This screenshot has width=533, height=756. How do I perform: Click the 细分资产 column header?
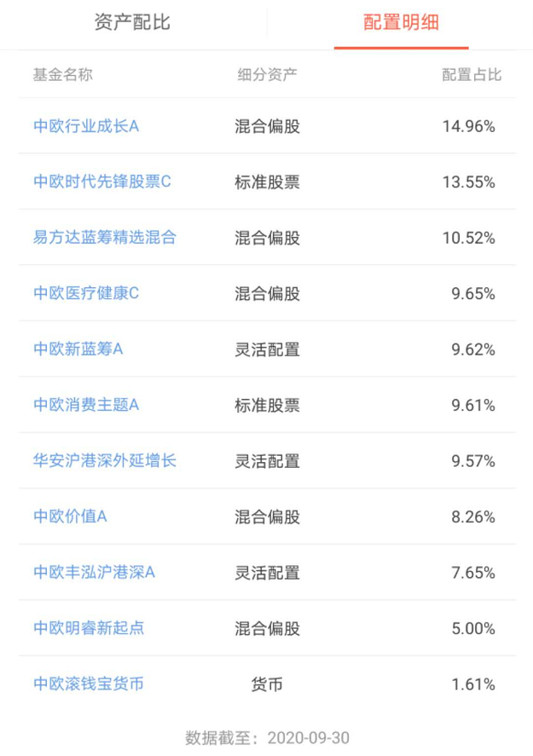(x=267, y=74)
